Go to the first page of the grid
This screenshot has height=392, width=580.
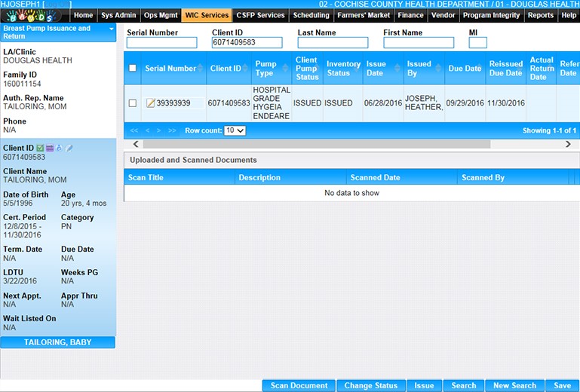tap(134, 130)
